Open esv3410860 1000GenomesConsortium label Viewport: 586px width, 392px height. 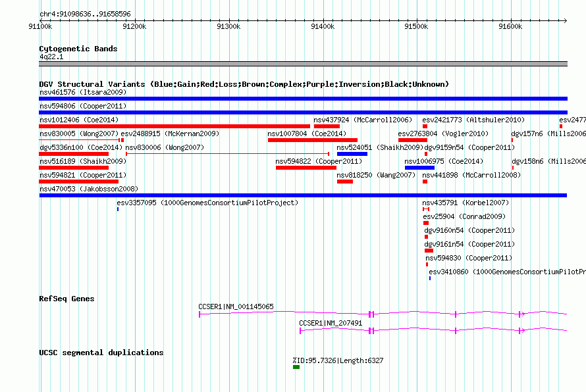tap(507, 272)
